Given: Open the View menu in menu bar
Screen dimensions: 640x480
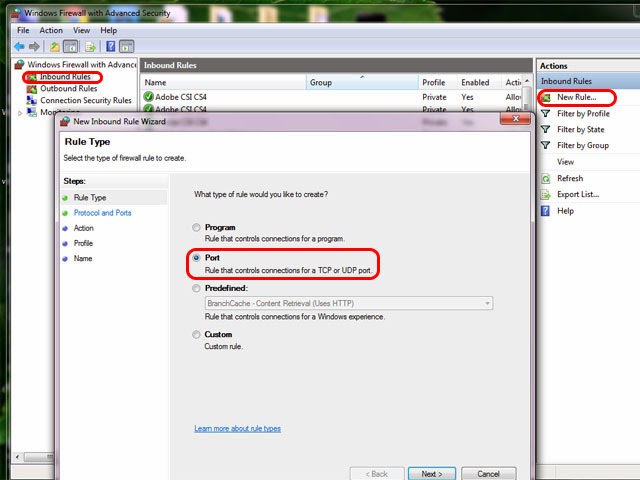Looking at the screenshot, I should click(x=82, y=30).
